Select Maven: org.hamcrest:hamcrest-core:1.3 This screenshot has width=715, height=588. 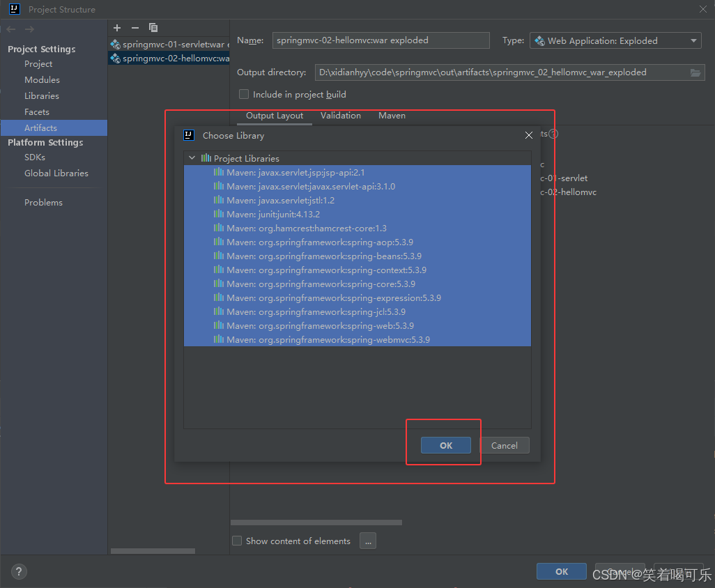point(357,229)
